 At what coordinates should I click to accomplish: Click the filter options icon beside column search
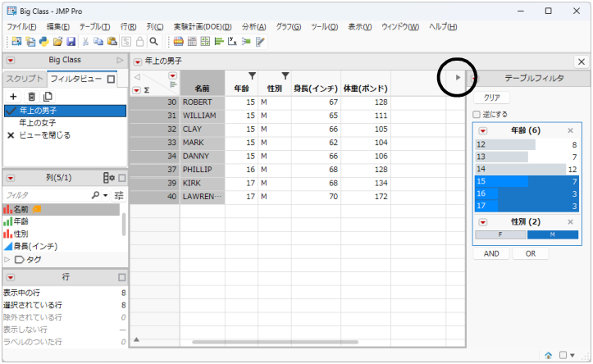tap(119, 195)
